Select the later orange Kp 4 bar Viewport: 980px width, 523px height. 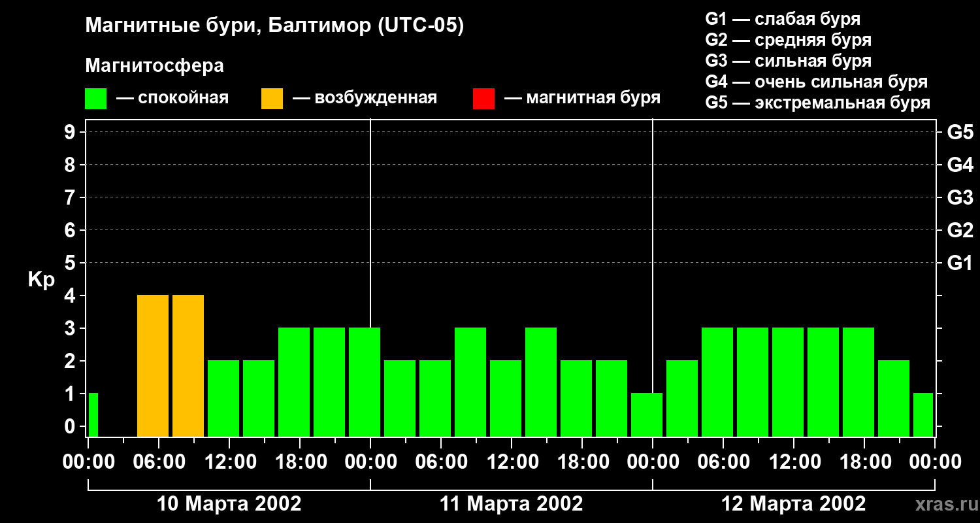pos(188,365)
